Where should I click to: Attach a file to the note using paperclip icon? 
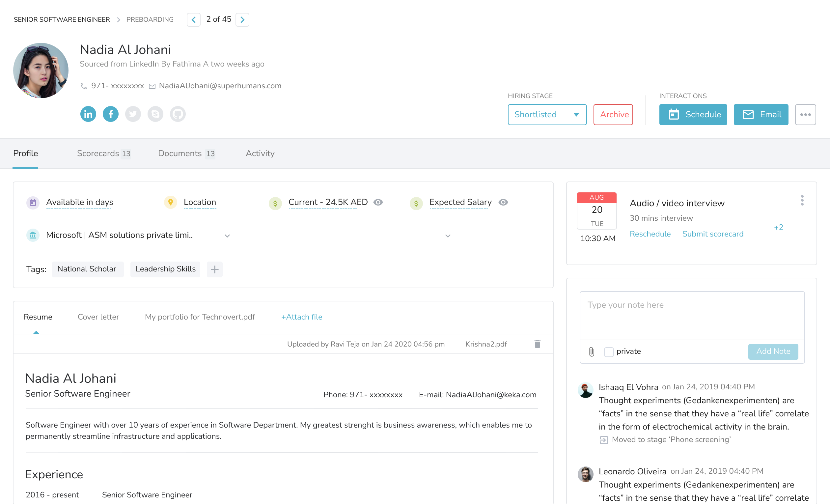[x=591, y=351]
